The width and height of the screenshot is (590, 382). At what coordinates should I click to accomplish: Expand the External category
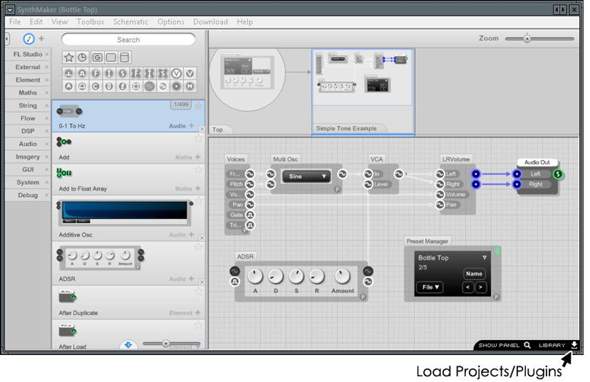tap(28, 67)
